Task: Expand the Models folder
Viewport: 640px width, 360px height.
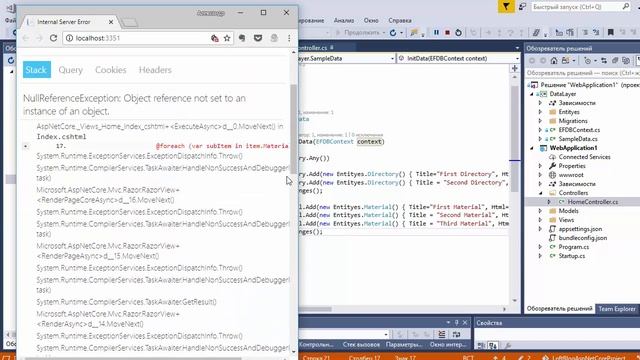Action: (540, 211)
